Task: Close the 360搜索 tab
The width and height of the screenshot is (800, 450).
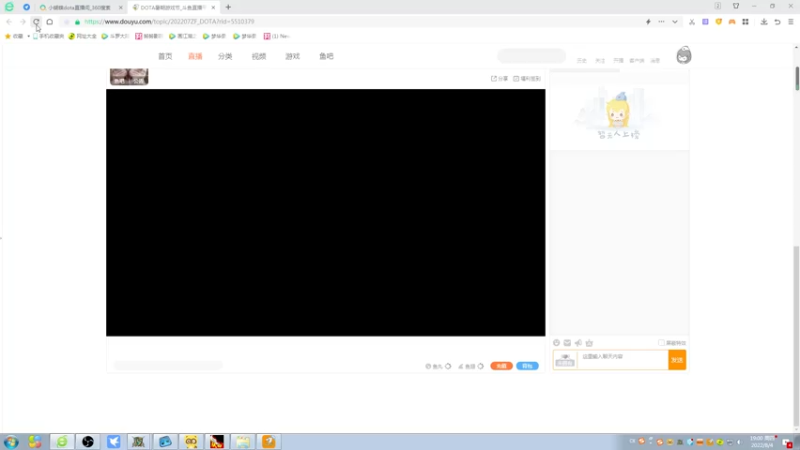Action: coord(120,7)
